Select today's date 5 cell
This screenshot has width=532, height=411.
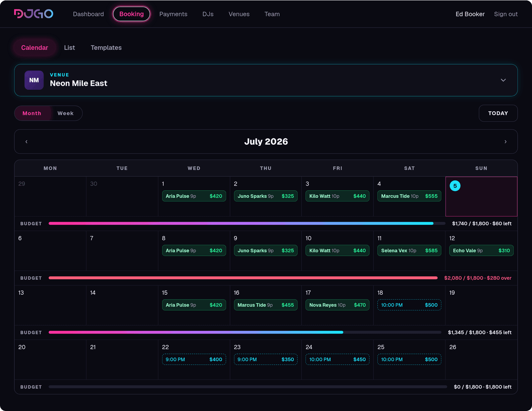481,197
